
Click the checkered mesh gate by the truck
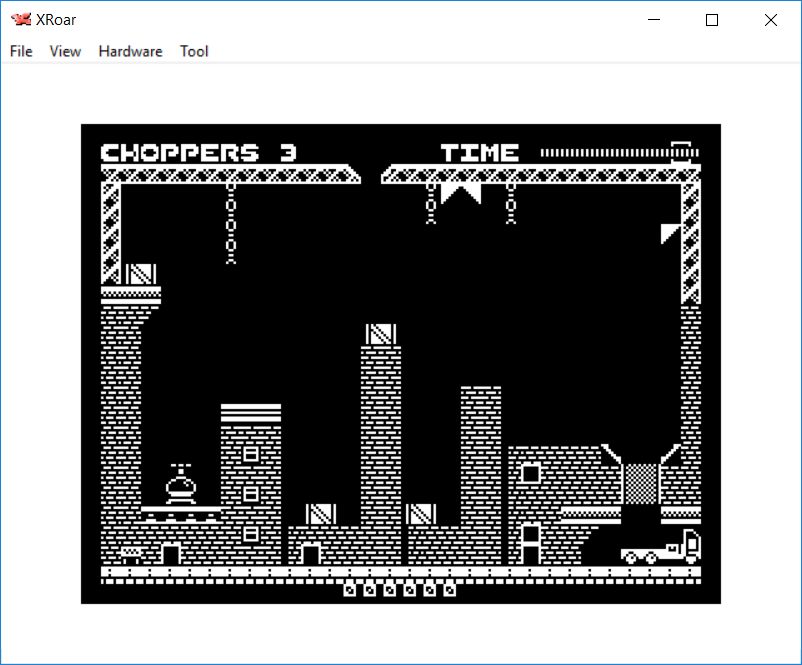641,483
